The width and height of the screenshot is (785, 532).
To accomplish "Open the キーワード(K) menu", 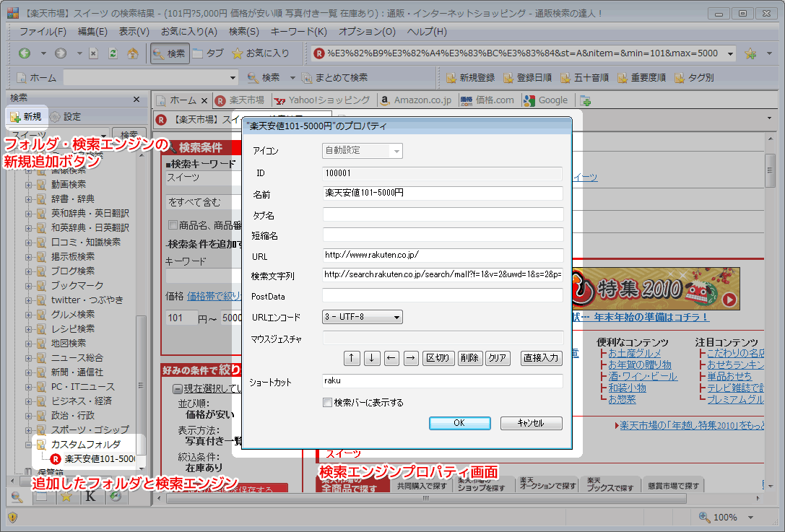I will 299,32.
